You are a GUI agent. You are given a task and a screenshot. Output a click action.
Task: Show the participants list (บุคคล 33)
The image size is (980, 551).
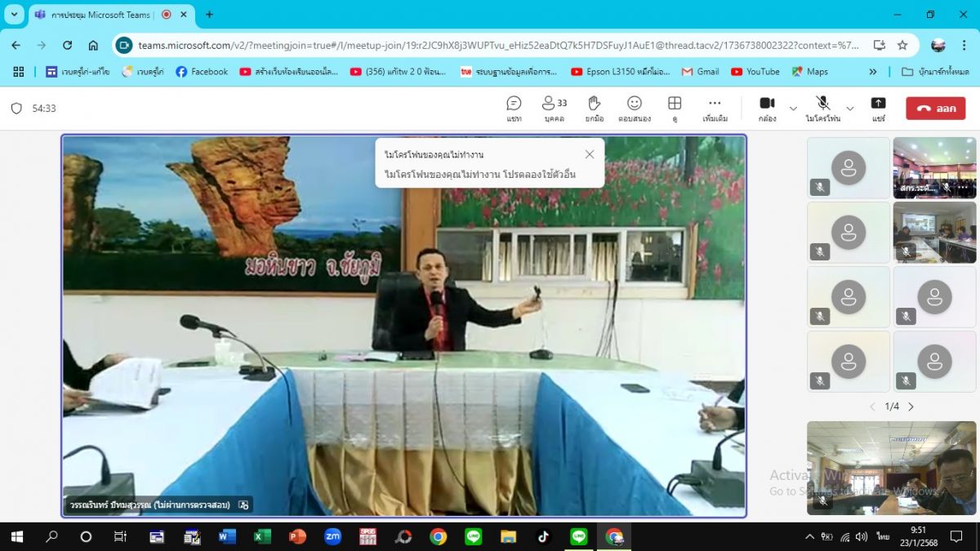555,109
